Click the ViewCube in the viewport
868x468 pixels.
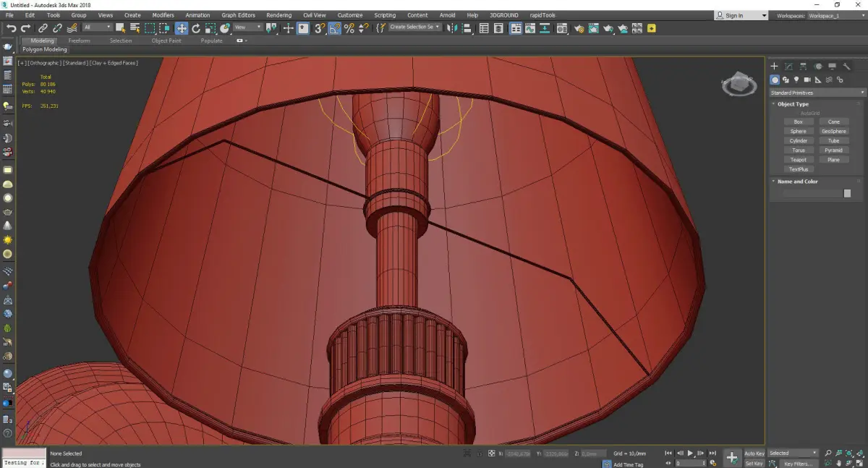[x=739, y=85]
